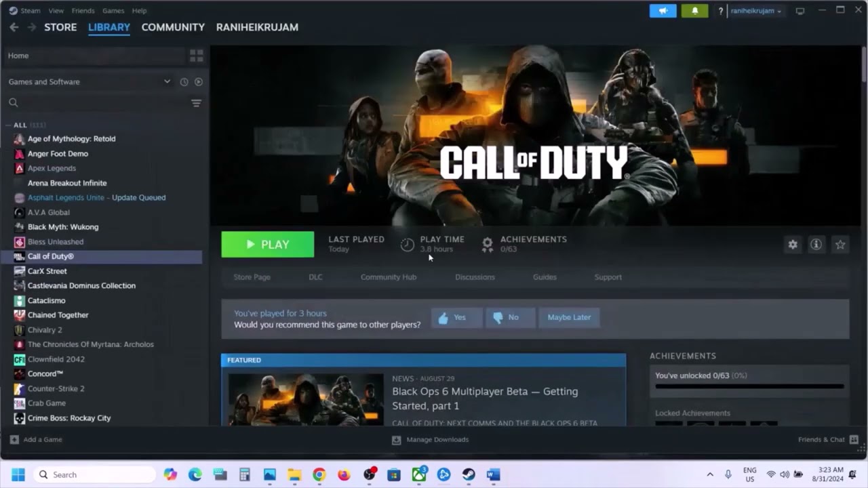Click the Apex Legends game icon
The width and height of the screenshot is (868, 488).
(x=19, y=168)
